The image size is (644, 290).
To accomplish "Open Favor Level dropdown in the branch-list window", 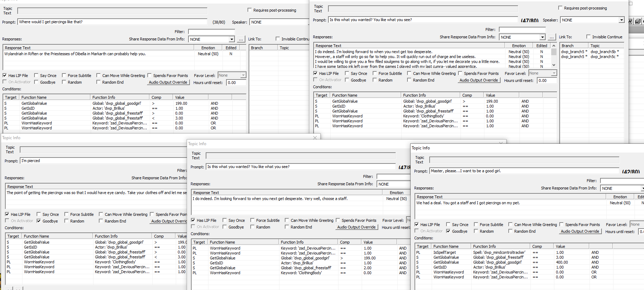I will (x=554, y=73).
